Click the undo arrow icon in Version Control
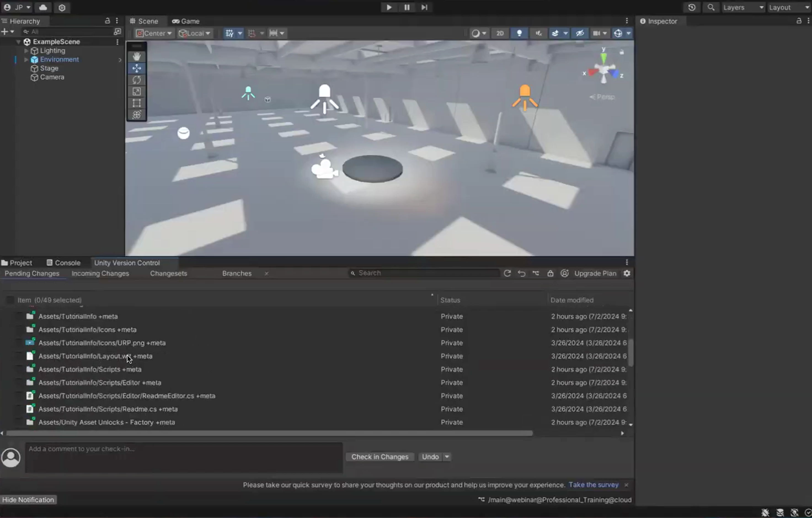This screenshot has height=518, width=812. (521, 273)
